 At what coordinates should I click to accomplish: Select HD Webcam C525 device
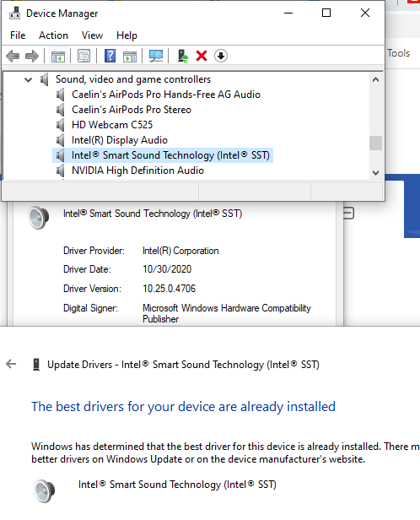[112, 125]
